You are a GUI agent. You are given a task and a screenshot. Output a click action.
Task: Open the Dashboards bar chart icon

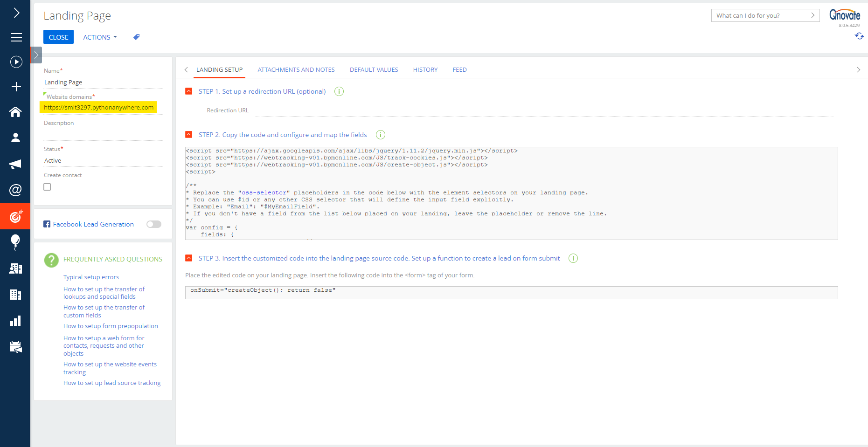(15, 321)
